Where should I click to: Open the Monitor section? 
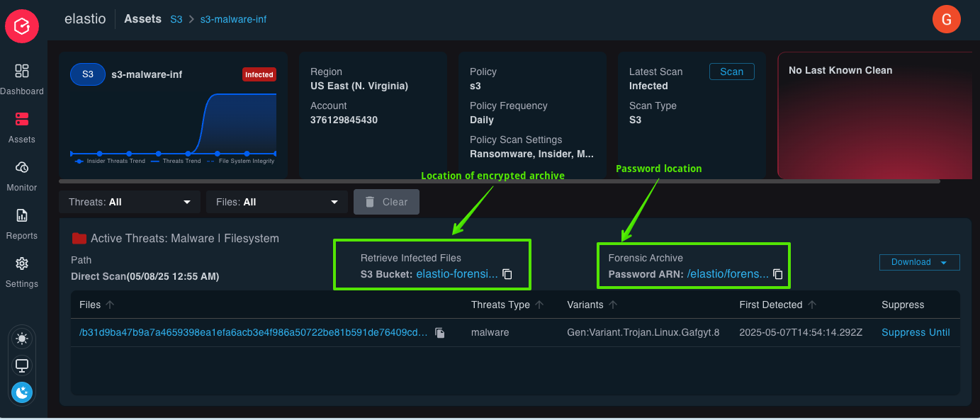(22, 175)
